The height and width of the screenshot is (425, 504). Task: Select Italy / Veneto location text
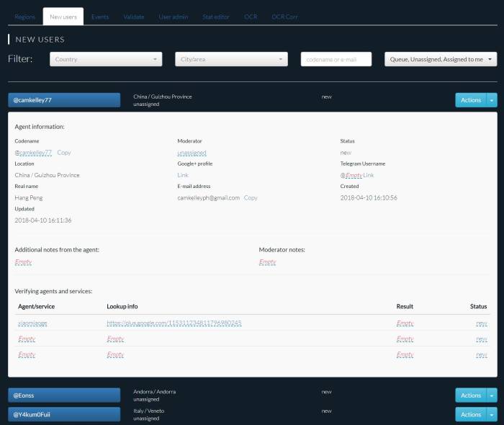tap(149, 411)
